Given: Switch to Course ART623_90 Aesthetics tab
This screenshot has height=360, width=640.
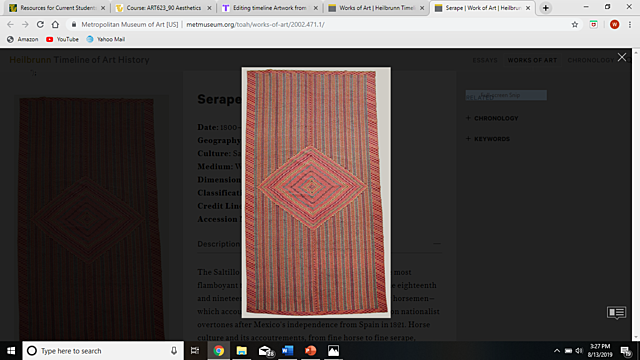Looking at the screenshot, I should pos(163,8).
